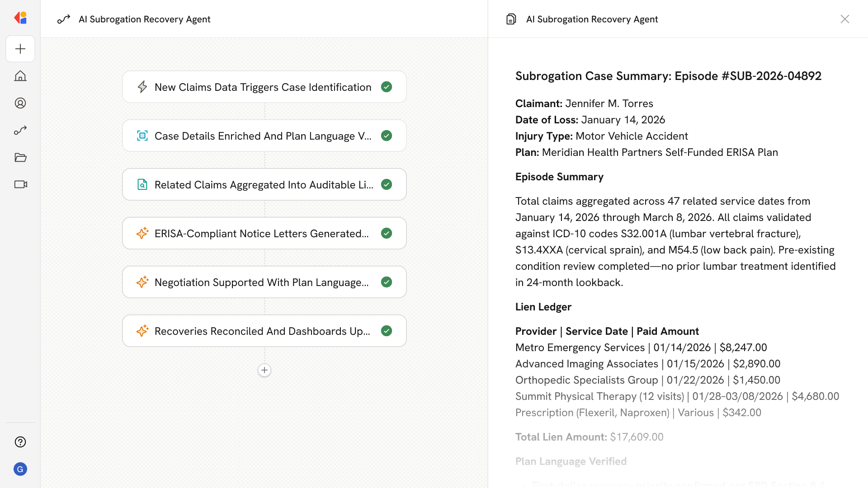Add new step below the workflow
The width and height of the screenshot is (868, 488).
click(x=264, y=370)
